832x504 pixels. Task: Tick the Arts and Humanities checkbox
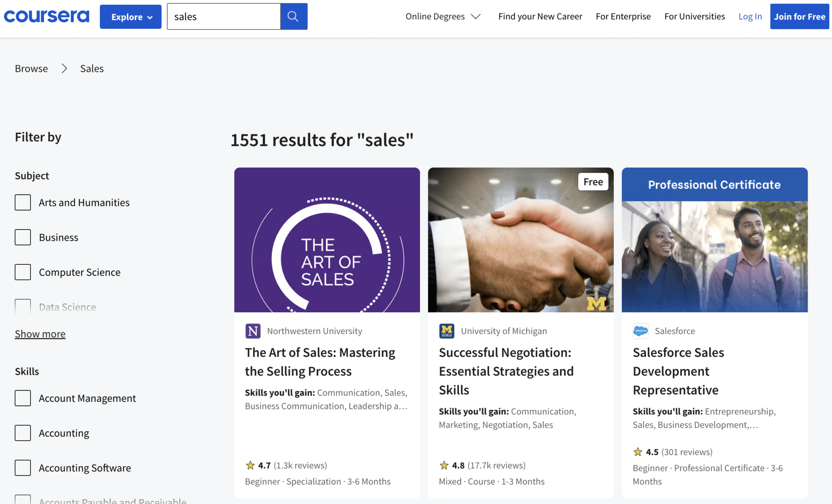[23, 202]
